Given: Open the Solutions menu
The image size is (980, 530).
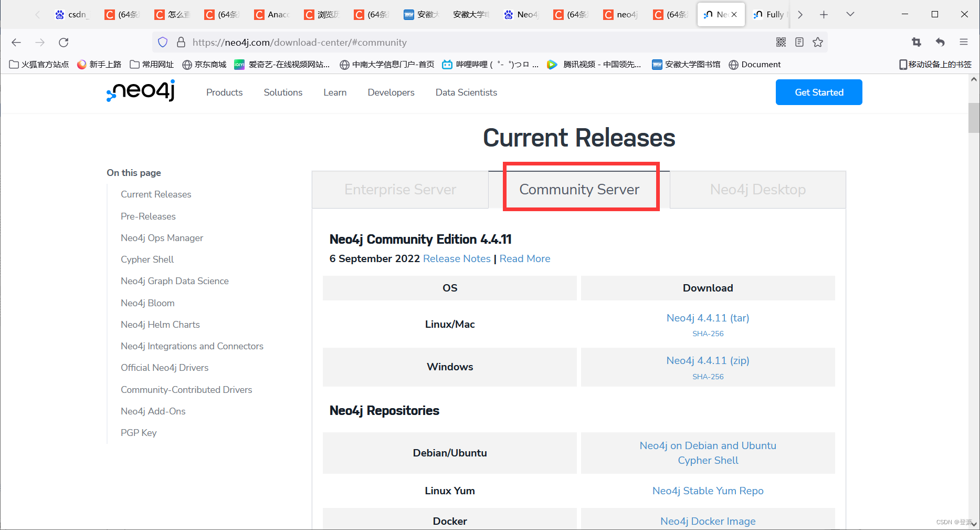Looking at the screenshot, I should (283, 92).
